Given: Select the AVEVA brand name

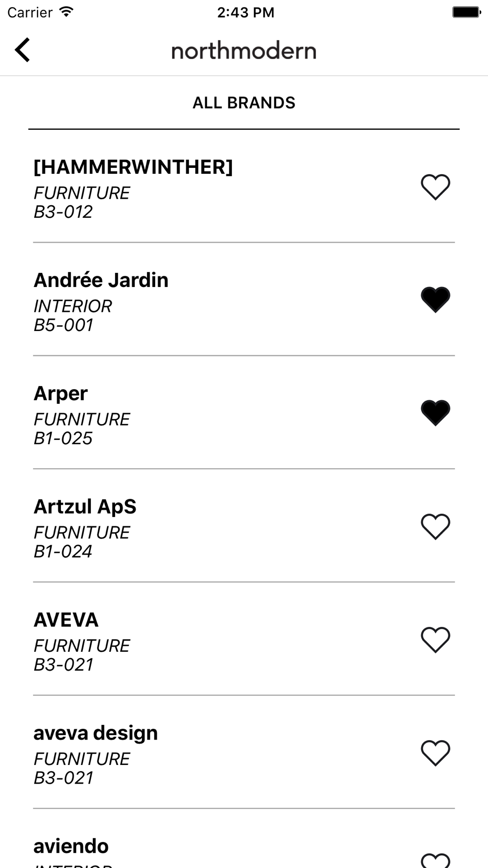Looking at the screenshot, I should [x=66, y=620].
